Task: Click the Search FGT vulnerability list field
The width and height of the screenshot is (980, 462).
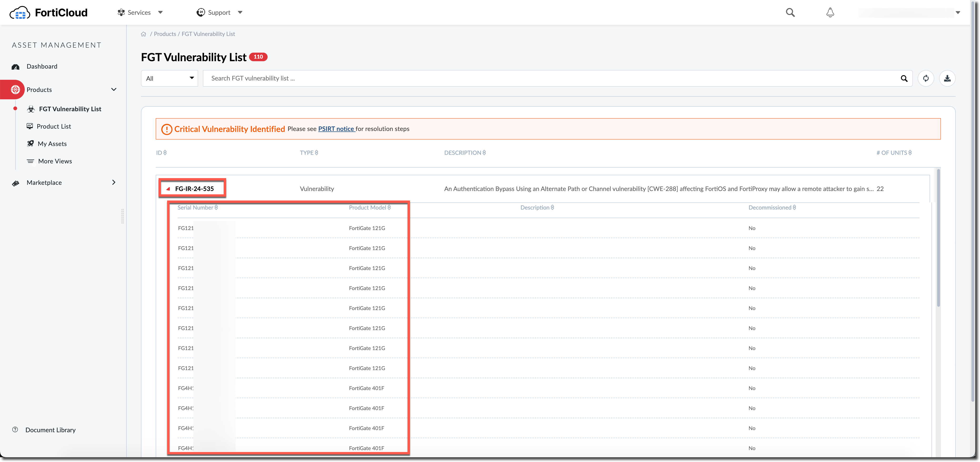Action: 533,78
